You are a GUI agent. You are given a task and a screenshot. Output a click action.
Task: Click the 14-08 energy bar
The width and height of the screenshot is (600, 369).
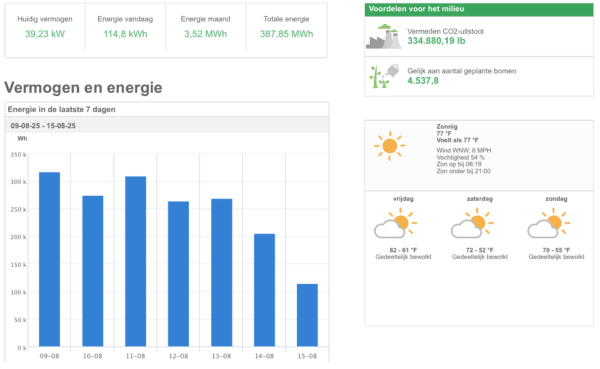click(x=264, y=290)
